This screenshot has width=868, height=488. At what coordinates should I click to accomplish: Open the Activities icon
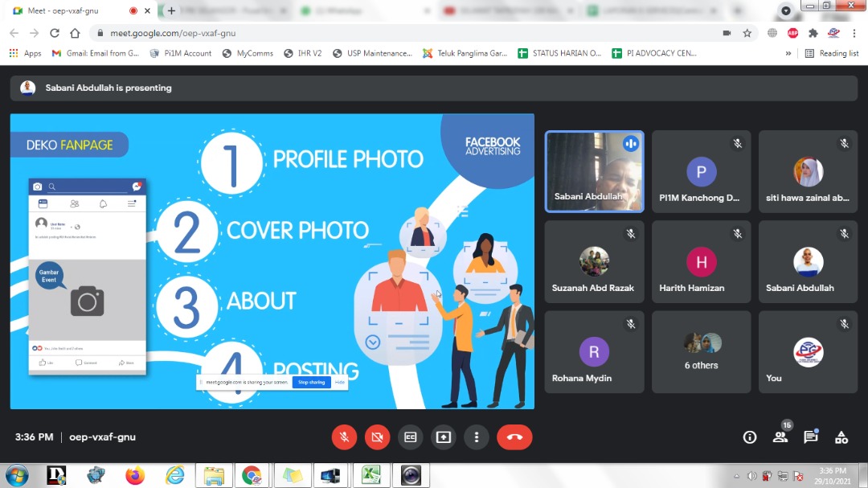pyautogui.click(x=841, y=437)
